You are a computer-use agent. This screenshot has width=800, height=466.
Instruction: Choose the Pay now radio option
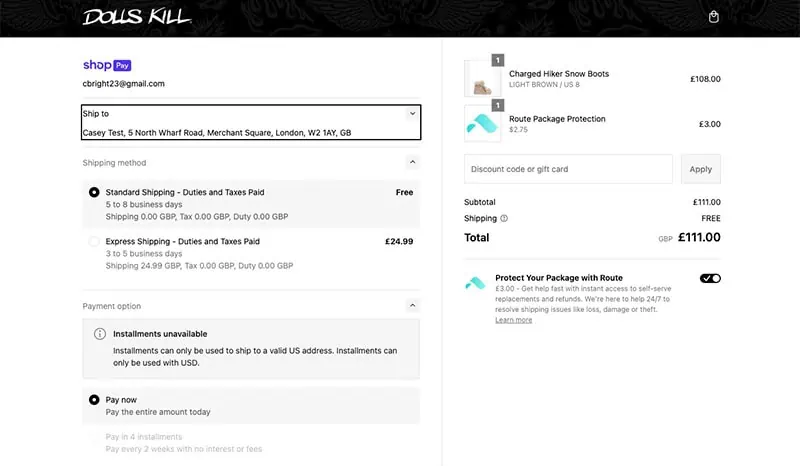click(94, 400)
